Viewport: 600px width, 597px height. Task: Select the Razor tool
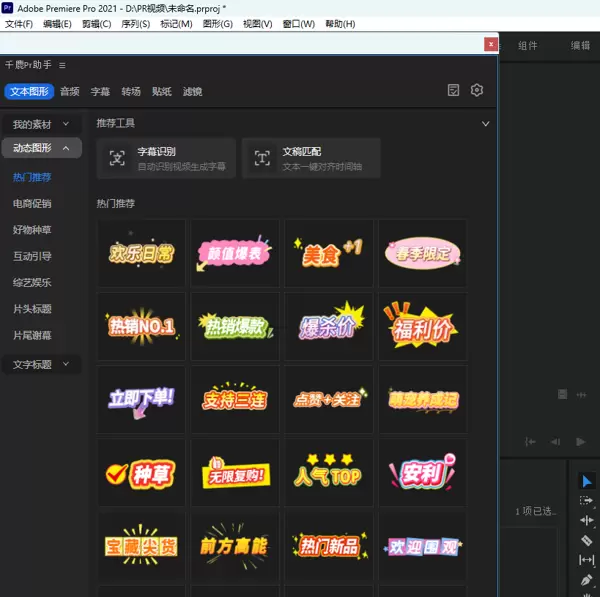[x=587, y=540]
